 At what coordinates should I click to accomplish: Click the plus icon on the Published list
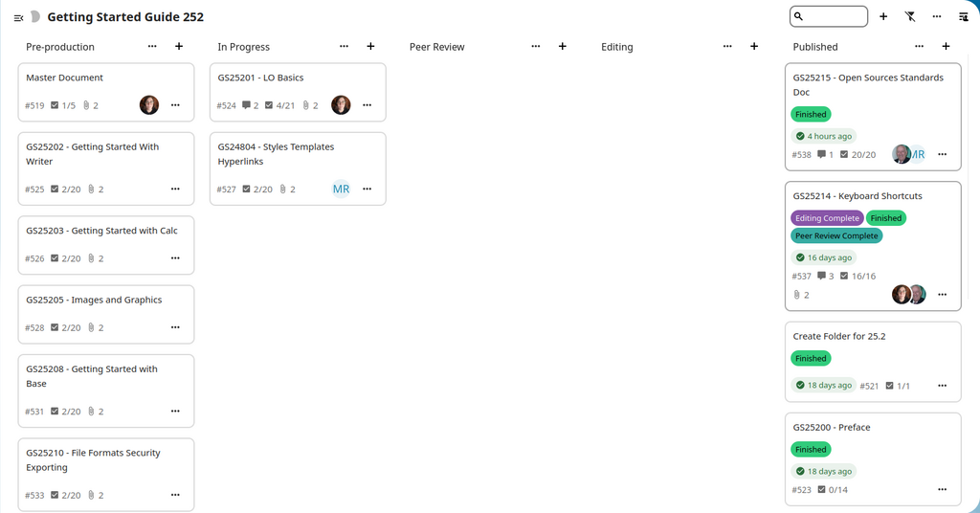[x=946, y=47]
